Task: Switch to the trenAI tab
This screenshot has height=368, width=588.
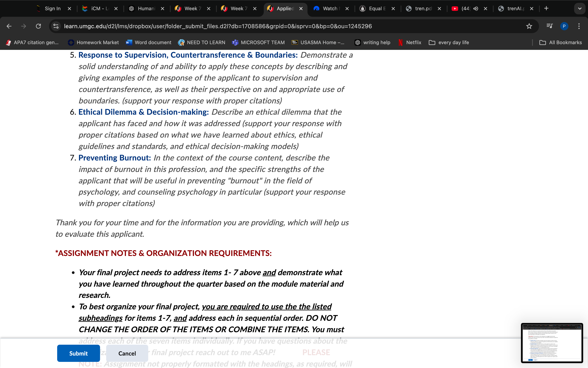Action: click(515, 9)
